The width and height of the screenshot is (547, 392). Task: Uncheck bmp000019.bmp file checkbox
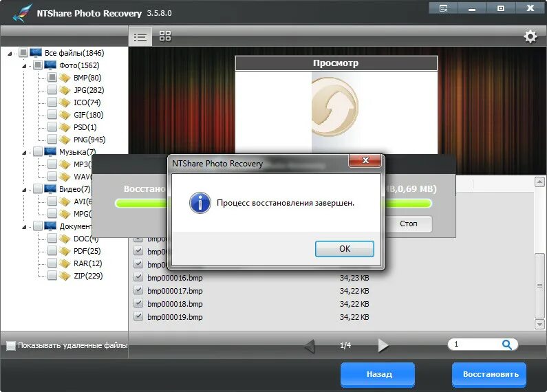pyautogui.click(x=138, y=316)
